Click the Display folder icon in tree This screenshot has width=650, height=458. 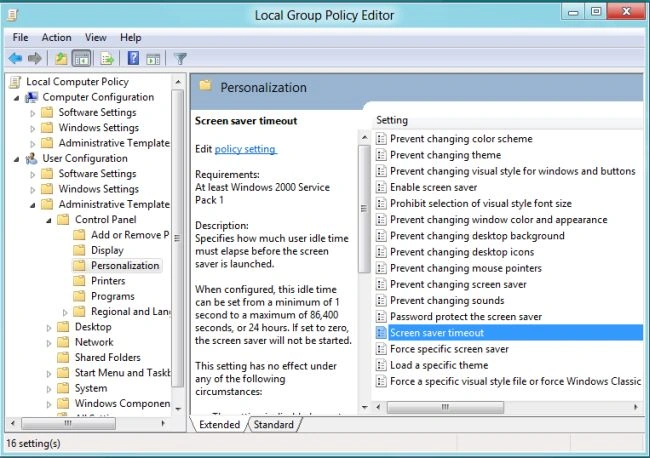point(79,250)
